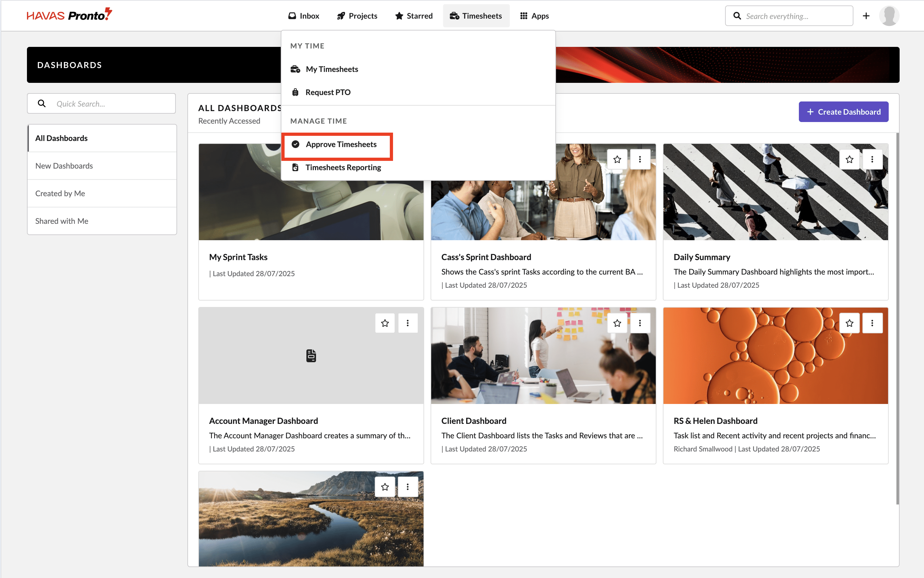
Task: Click 'Richard Smallwood' author text
Action: [x=703, y=449]
